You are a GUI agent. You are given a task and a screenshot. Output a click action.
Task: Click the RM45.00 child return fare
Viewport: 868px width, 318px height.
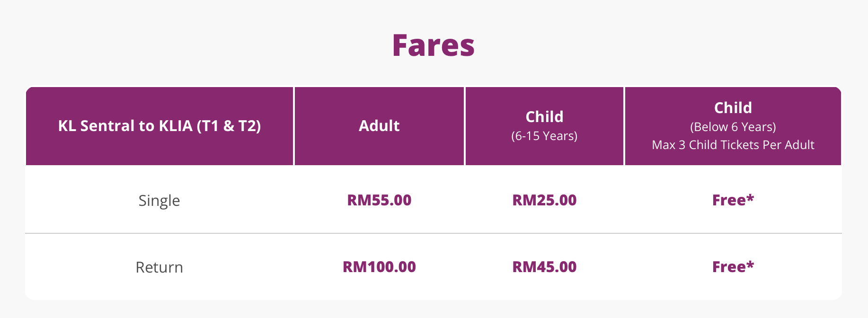click(x=544, y=267)
